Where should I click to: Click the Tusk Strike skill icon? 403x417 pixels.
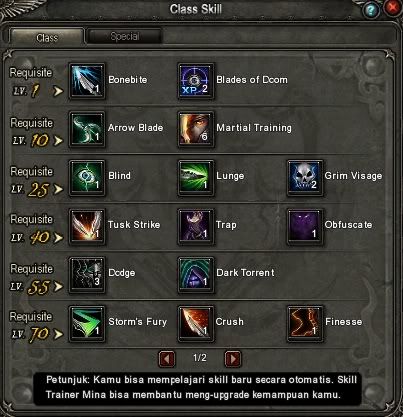point(87,226)
